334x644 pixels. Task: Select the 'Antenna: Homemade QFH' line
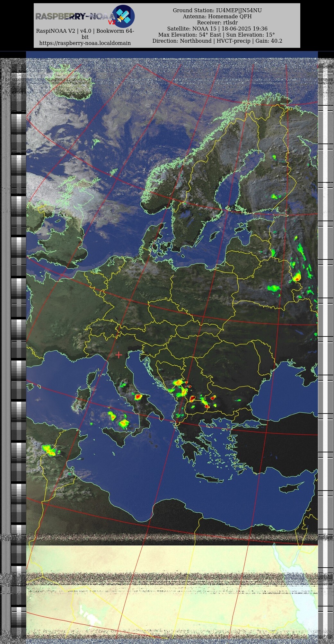tap(217, 16)
